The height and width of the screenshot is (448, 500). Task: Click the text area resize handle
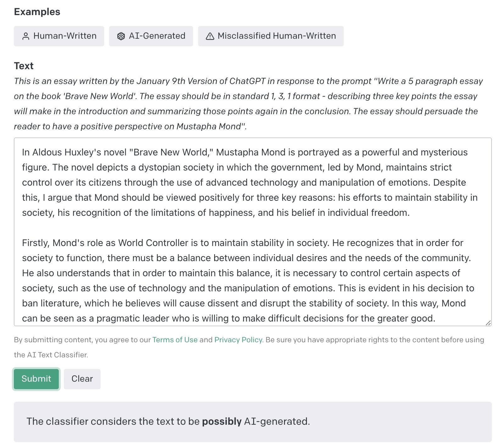tap(488, 323)
